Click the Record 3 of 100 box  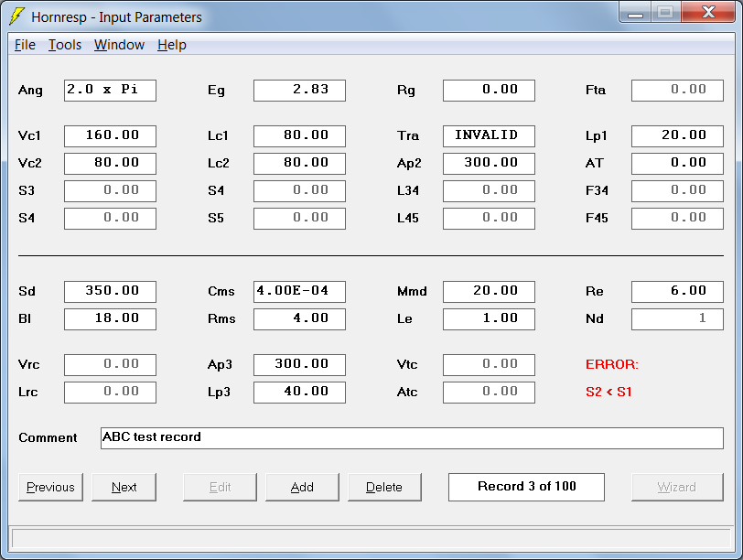526,487
